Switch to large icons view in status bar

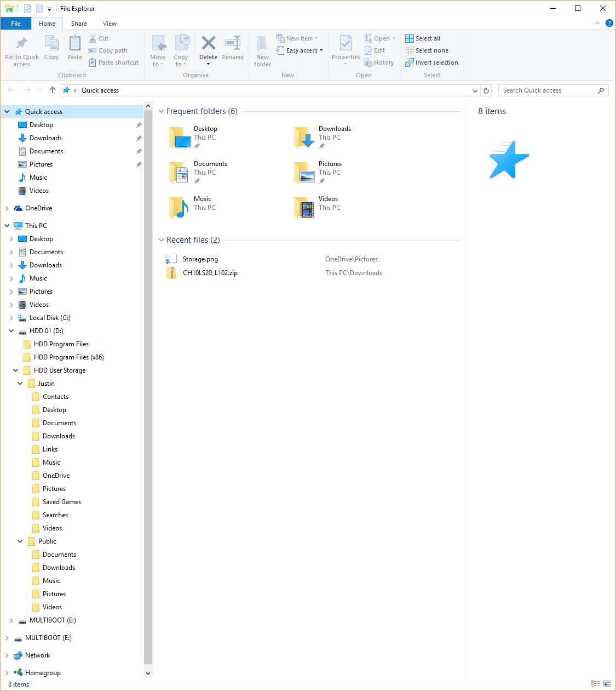point(607,683)
